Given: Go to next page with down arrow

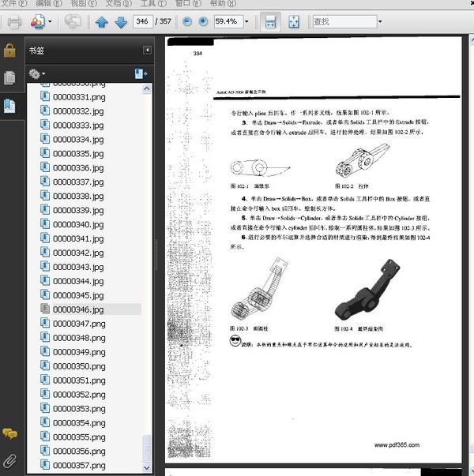Looking at the screenshot, I should [x=121, y=22].
